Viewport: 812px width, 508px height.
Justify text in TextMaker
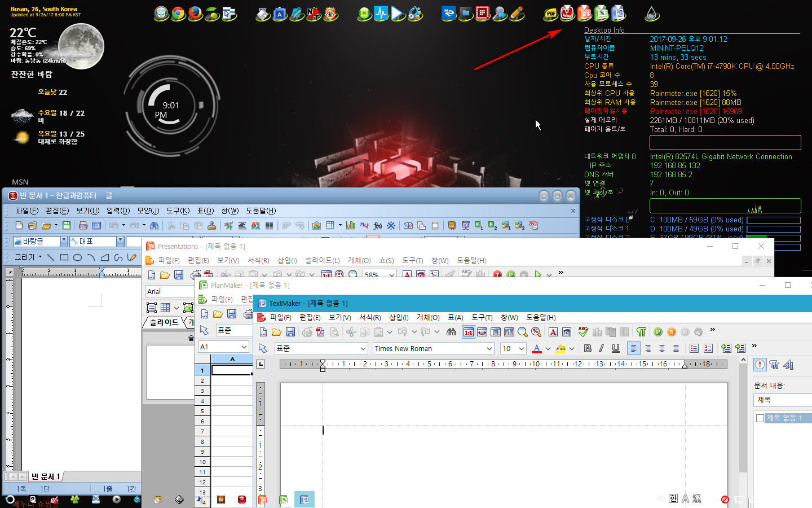(676, 348)
